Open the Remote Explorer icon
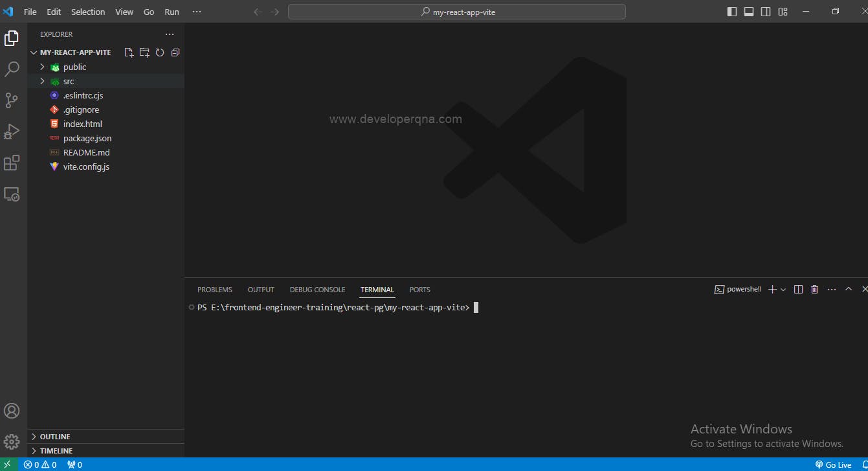Image resolution: width=868 pixels, height=471 pixels. click(12, 194)
